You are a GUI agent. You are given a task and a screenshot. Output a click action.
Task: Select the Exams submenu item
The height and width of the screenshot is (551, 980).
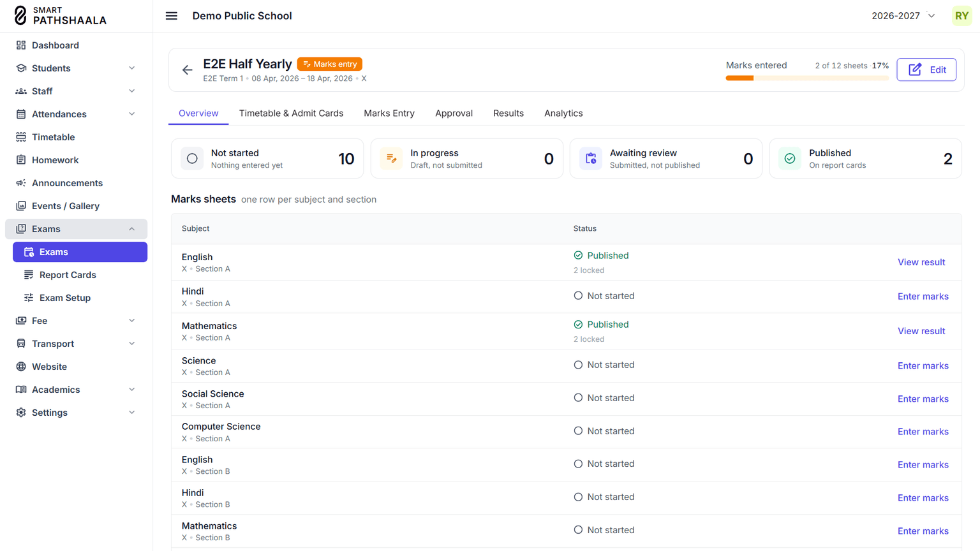(80, 252)
